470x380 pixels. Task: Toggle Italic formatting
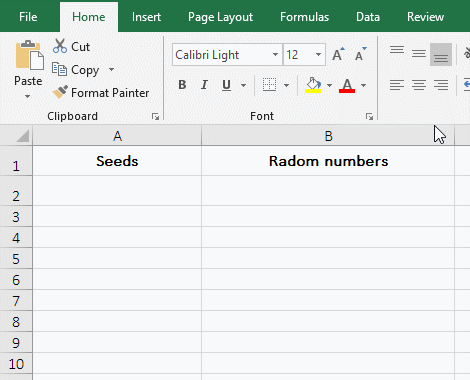(204, 85)
